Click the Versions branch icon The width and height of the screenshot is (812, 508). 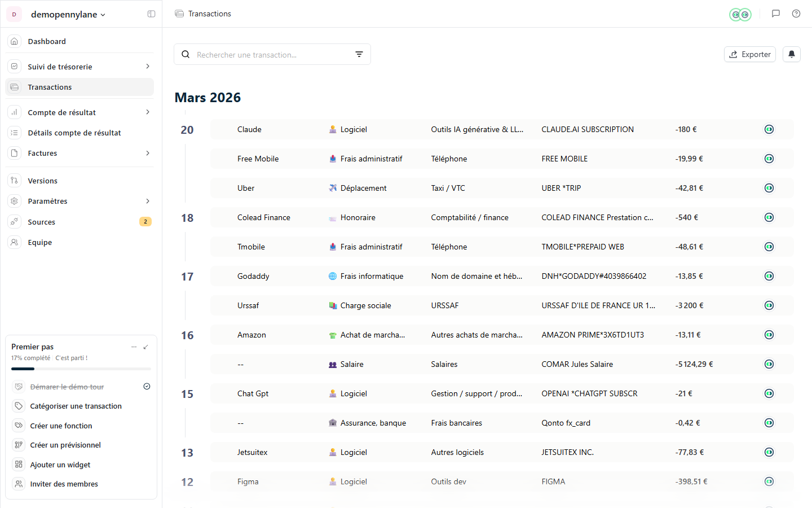[15, 181]
